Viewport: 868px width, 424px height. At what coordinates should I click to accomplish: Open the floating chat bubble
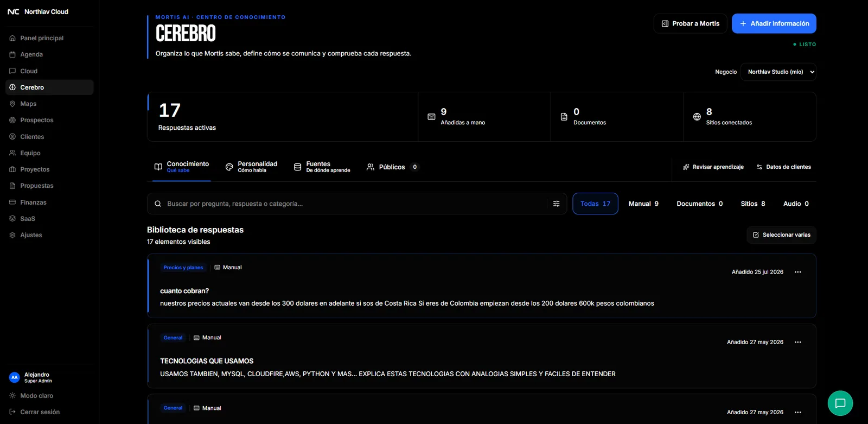click(840, 403)
